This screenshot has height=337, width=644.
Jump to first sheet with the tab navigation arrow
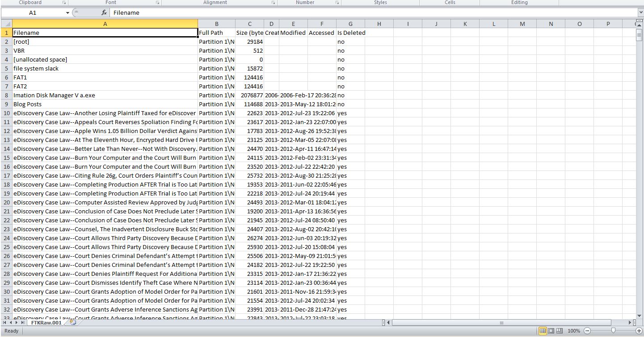pos(5,322)
